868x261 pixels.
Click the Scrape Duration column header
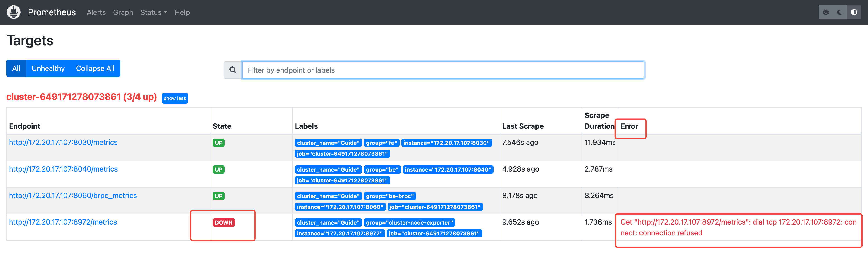point(599,121)
